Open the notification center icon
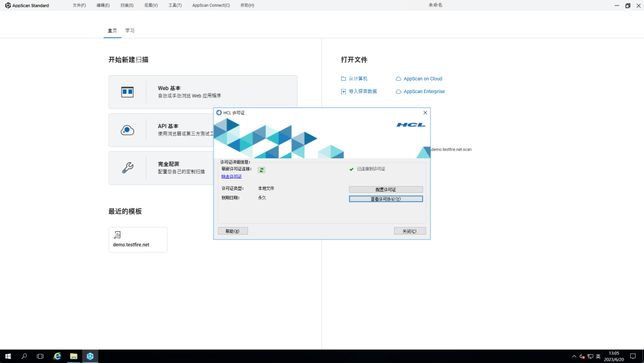This screenshot has width=644, height=363. (633, 356)
